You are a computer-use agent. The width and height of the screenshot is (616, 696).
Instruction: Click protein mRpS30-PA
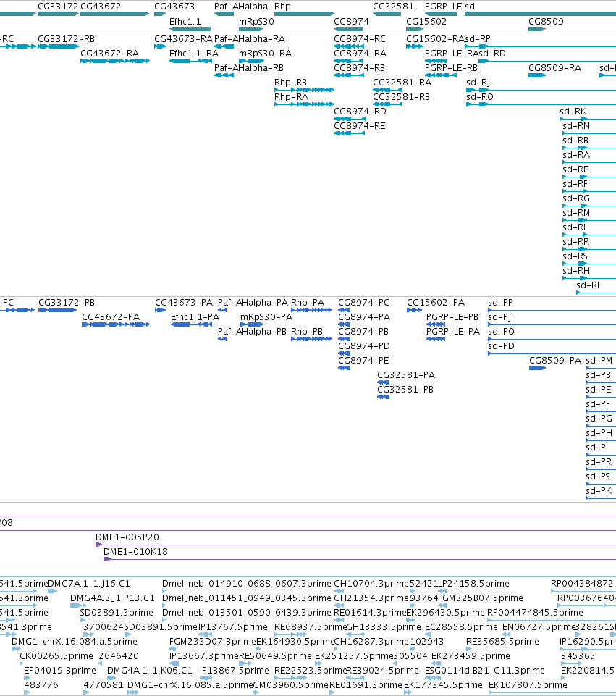pyautogui.click(x=266, y=317)
